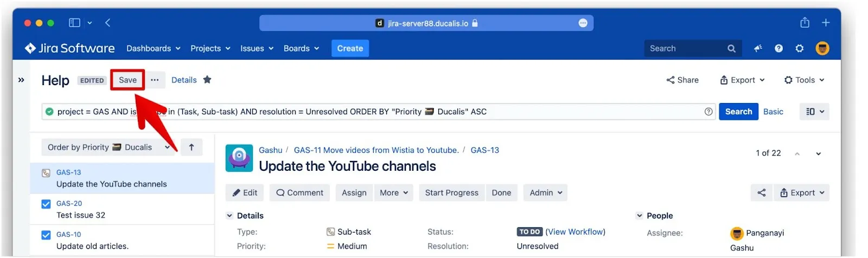868x258 pixels.
Task: Open the user profile avatar
Action: [x=822, y=49]
